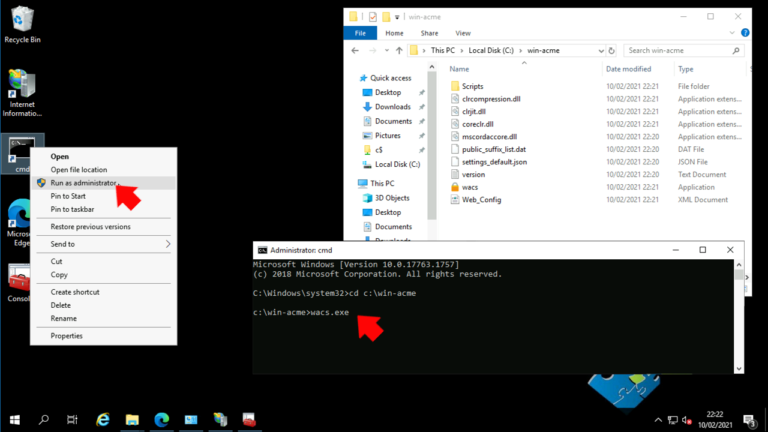The width and height of the screenshot is (768, 432).
Task: Click the taskbar clock showing 22:22
Action: tap(715, 420)
